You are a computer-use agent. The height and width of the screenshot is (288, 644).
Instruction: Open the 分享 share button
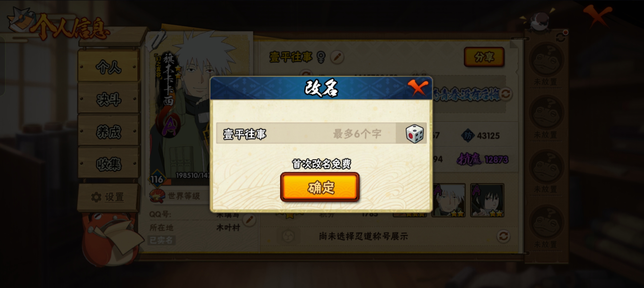tap(484, 57)
